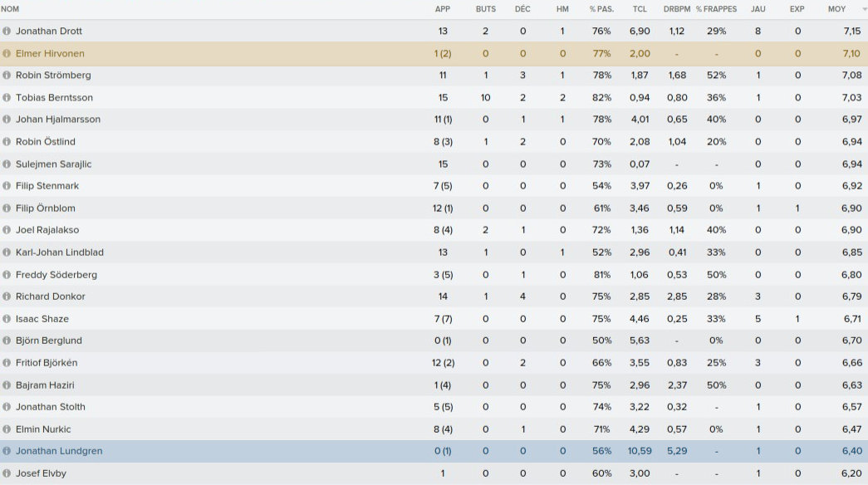This screenshot has width=868, height=485.
Task: Sort by % PAS. column header
Action: pos(601,9)
